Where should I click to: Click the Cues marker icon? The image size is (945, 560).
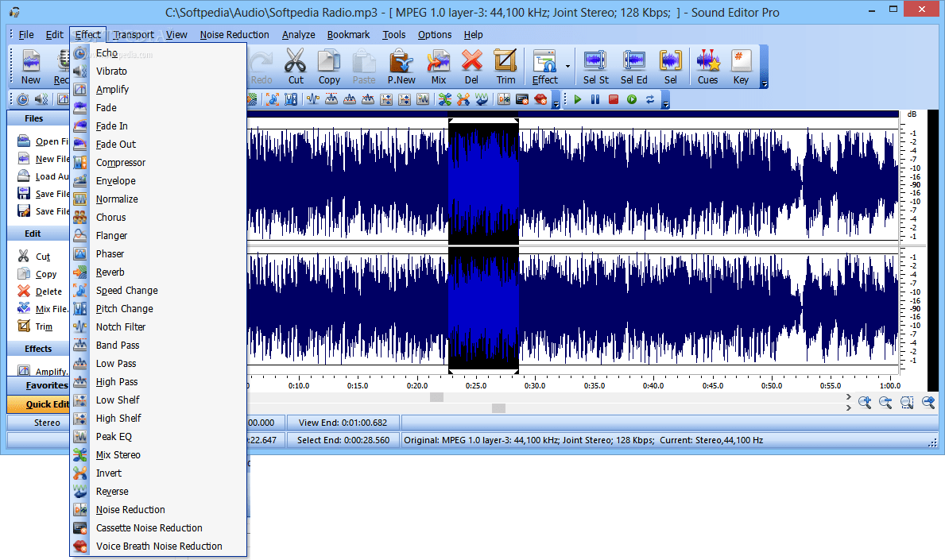pos(707,66)
